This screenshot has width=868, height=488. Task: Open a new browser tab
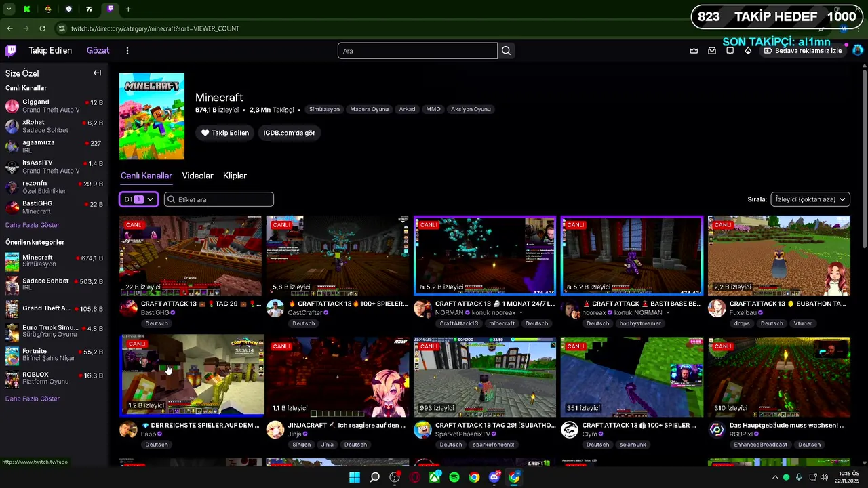[x=128, y=9]
